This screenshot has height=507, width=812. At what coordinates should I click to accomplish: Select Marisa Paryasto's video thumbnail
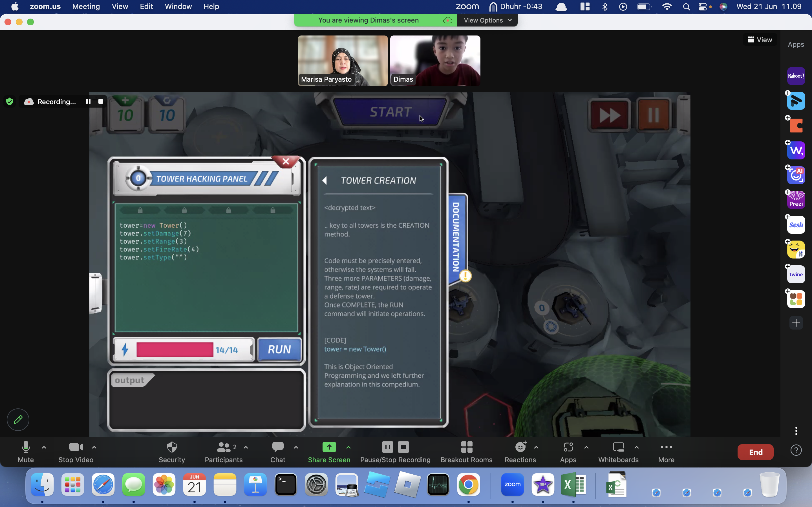tap(343, 61)
